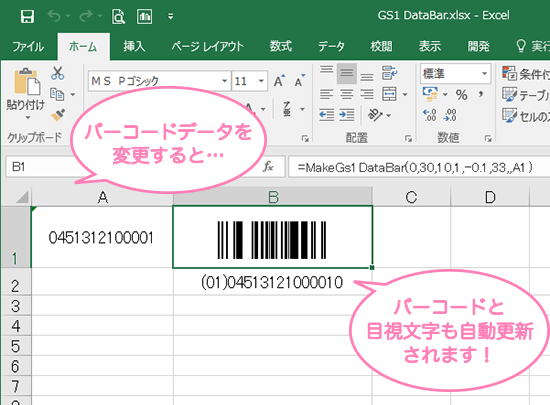Image resolution: width=550 pixels, height=405 pixels.
Task: Open the 配置 dialog launcher
Action: click(408, 139)
